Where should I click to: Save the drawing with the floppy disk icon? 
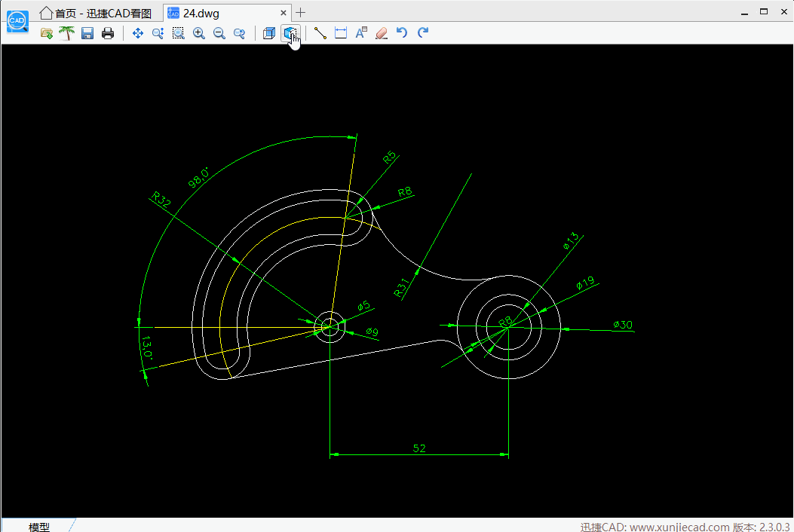(x=87, y=33)
